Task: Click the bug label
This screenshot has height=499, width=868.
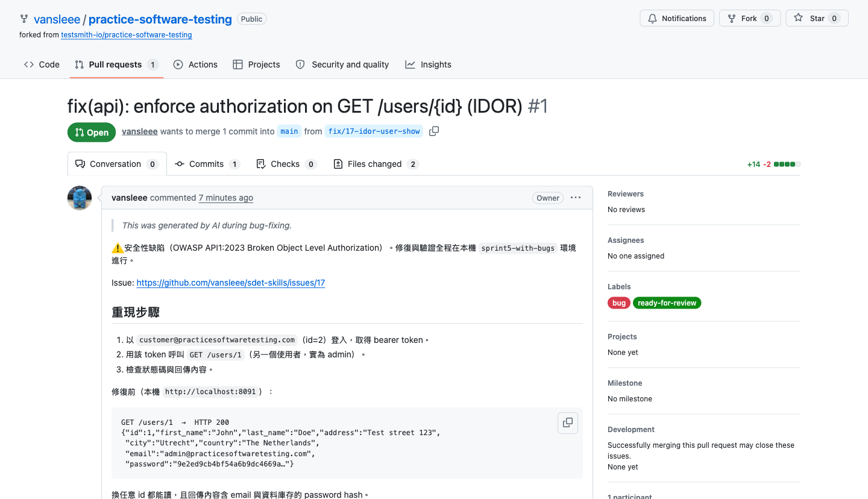Action: point(619,303)
